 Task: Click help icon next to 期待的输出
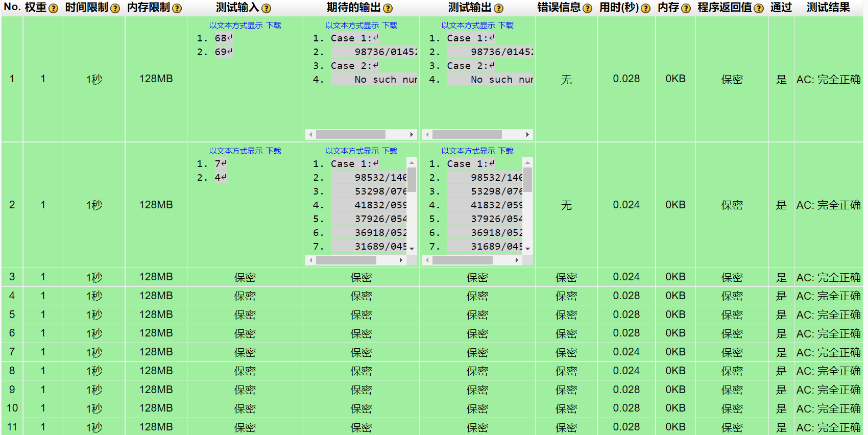pyautogui.click(x=388, y=9)
